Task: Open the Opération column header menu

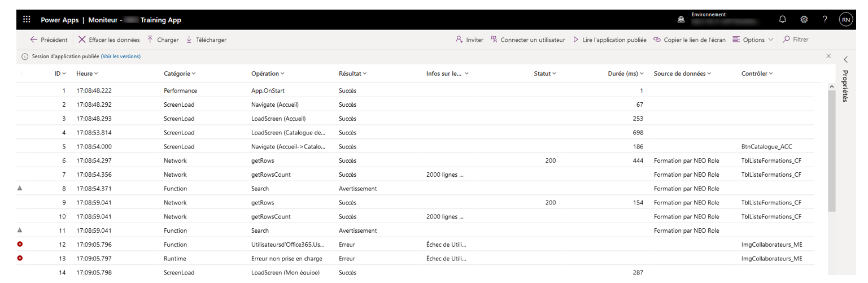Action: pos(268,73)
